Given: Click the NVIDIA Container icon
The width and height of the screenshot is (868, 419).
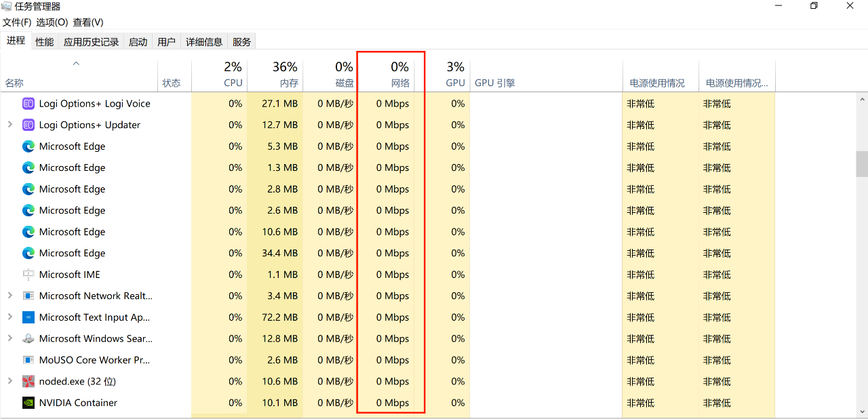Looking at the screenshot, I should tap(28, 403).
